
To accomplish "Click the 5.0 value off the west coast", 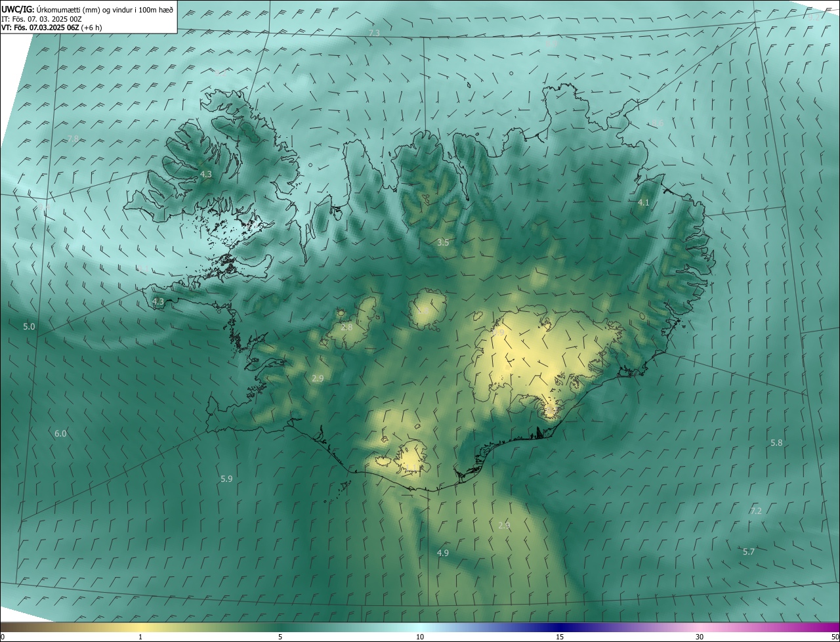I will point(29,326).
